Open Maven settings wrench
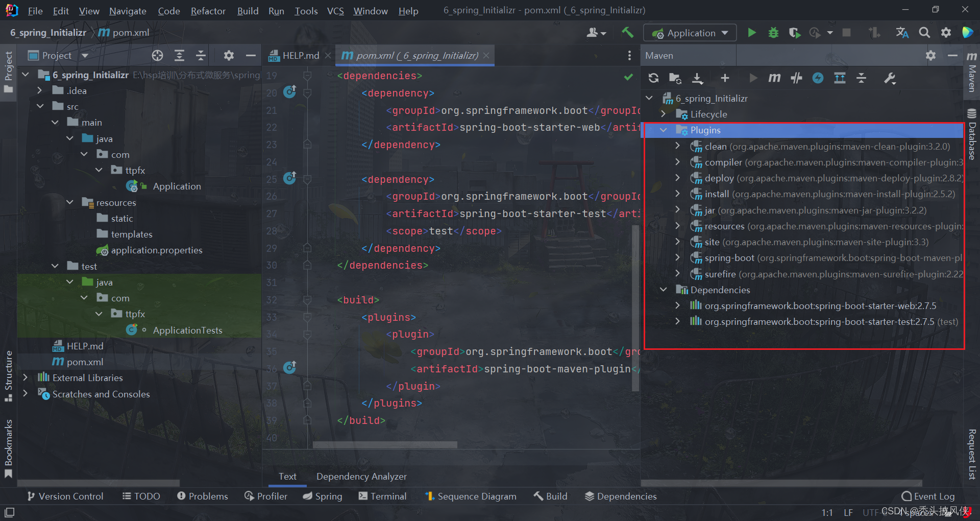The height and width of the screenshot is (521, 980). click(x=890, y=78)
